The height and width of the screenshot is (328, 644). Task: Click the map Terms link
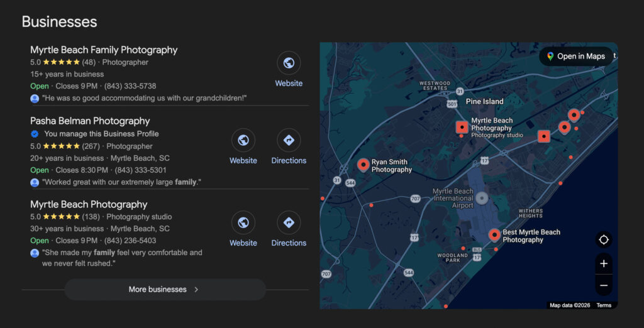[x=604, y=305]
